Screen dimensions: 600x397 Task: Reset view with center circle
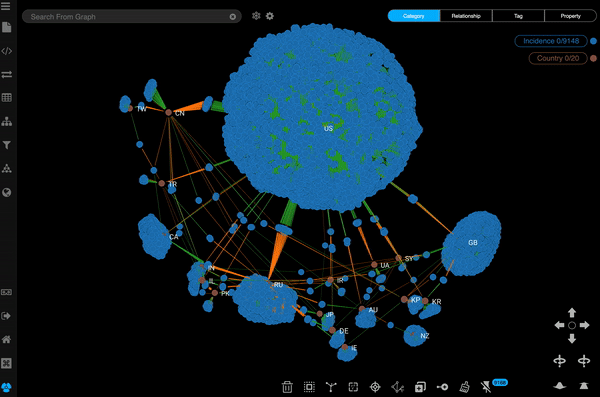point(572,325)
